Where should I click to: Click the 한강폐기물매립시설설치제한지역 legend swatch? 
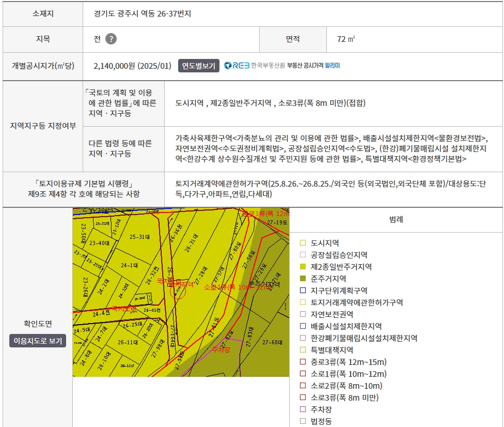point(303,338)
